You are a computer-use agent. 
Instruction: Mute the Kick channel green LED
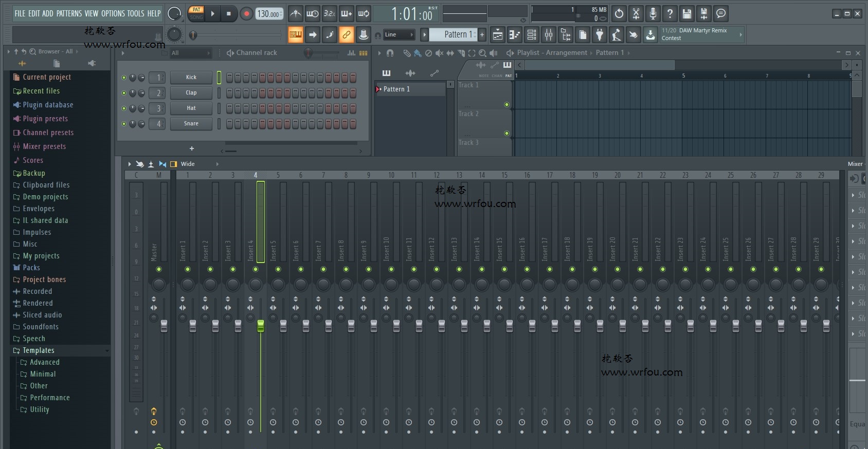(124, 78)
